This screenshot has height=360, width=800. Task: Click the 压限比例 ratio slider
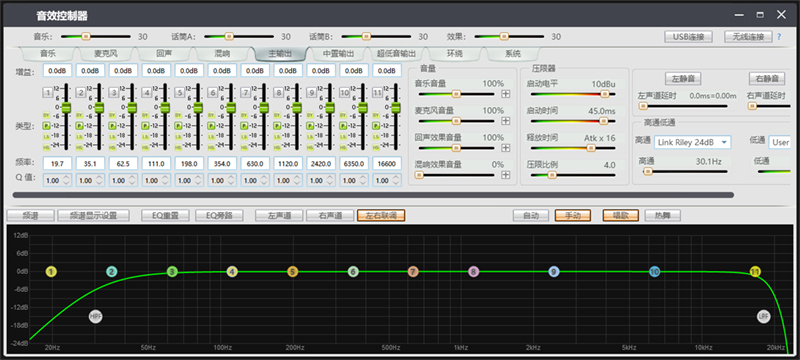pos(573,175)
